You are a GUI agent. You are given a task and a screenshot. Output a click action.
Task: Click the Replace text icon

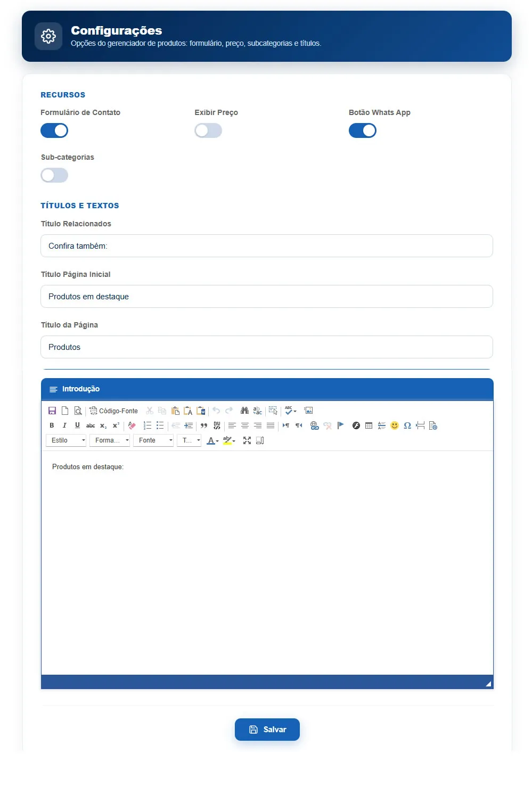[x=257, y=411]
